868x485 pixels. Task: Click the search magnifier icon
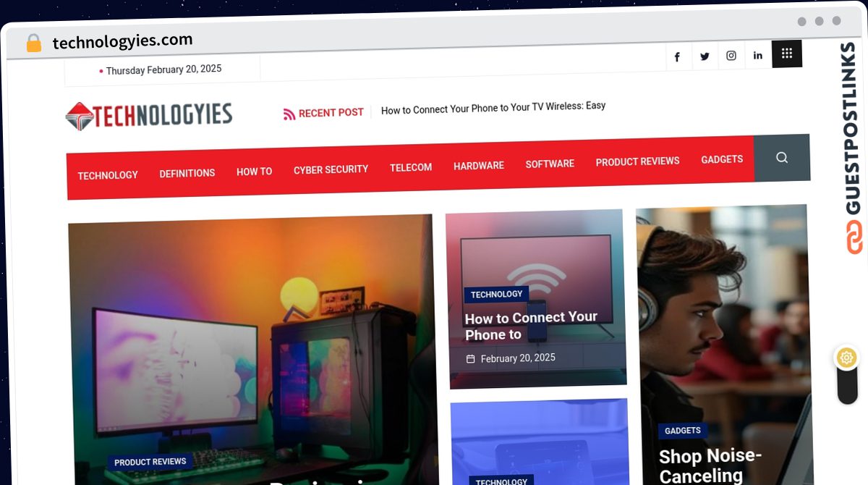coord(782,158)
